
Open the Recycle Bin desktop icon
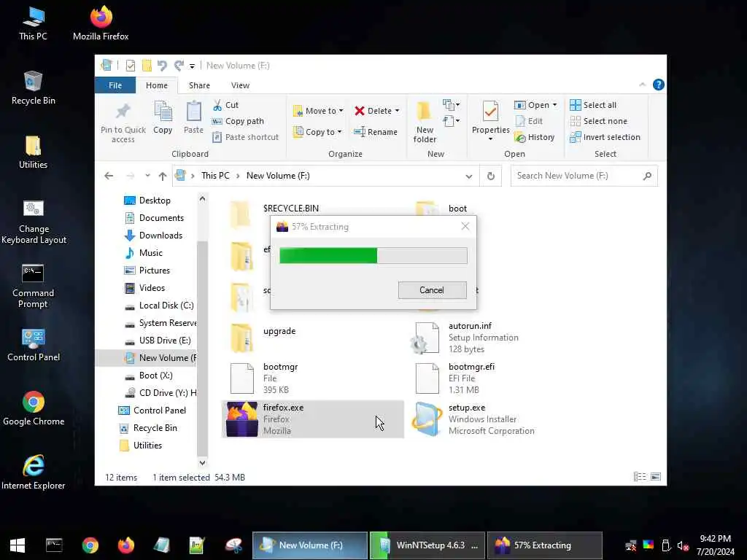point(34,87)
